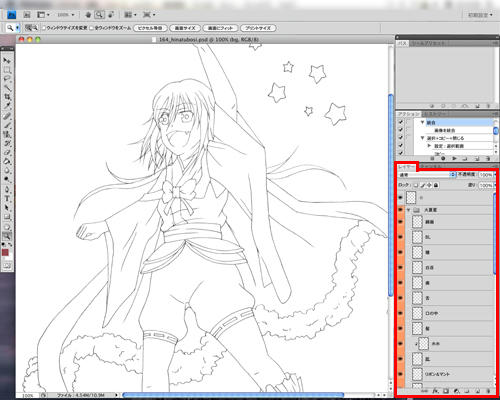Select the Eraser tool
Screen dimensions: 500x400
click(x=7, y=152)
